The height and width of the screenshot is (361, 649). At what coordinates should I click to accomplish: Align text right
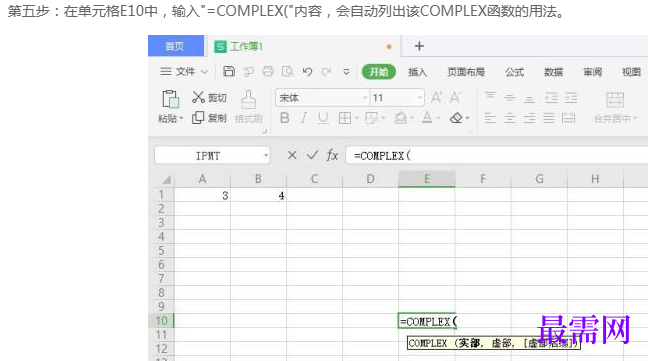point(529,118)
